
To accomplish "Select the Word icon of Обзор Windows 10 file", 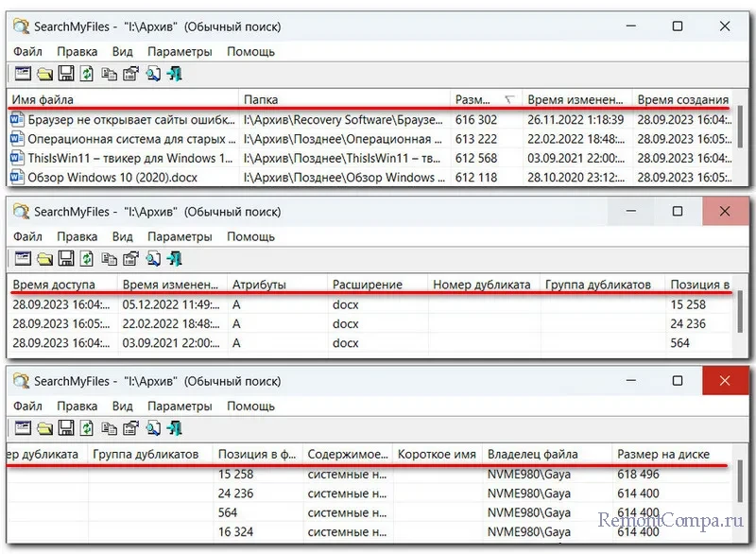I will coord(17,177).
